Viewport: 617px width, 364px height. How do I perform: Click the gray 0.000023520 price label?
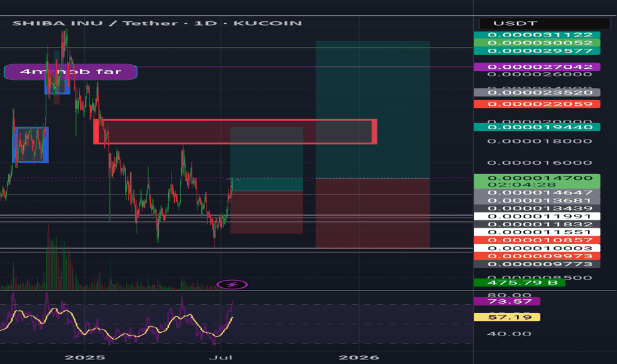pos(537,93)
